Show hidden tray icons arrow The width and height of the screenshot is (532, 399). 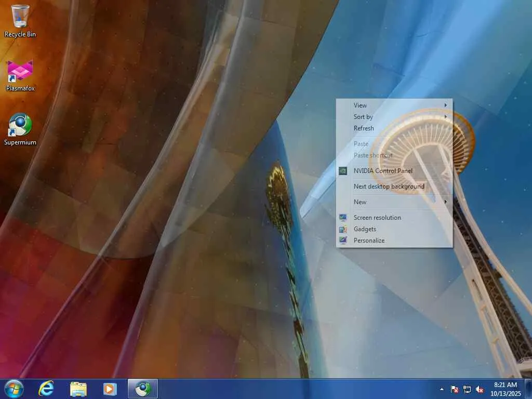point(442,389)
